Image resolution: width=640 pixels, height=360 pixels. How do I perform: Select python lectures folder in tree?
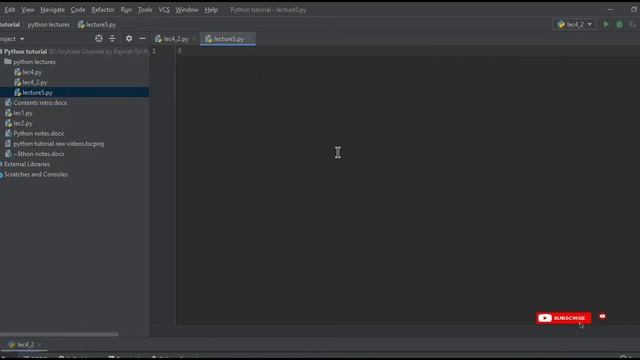coord(34,62)
